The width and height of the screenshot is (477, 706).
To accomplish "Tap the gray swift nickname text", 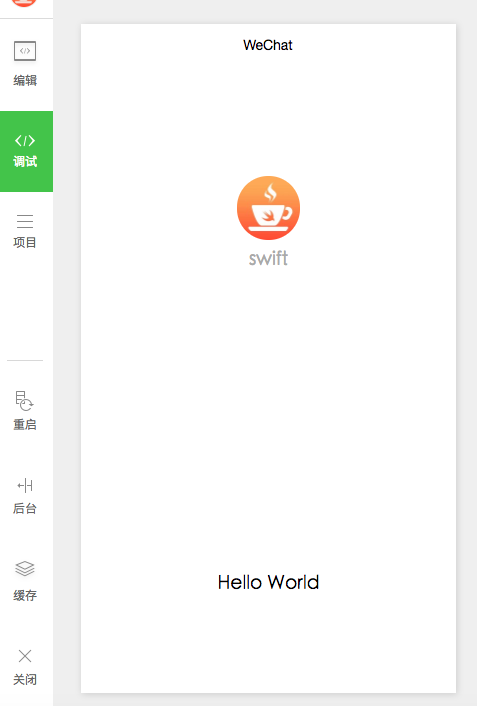I will tap(268, 258).
